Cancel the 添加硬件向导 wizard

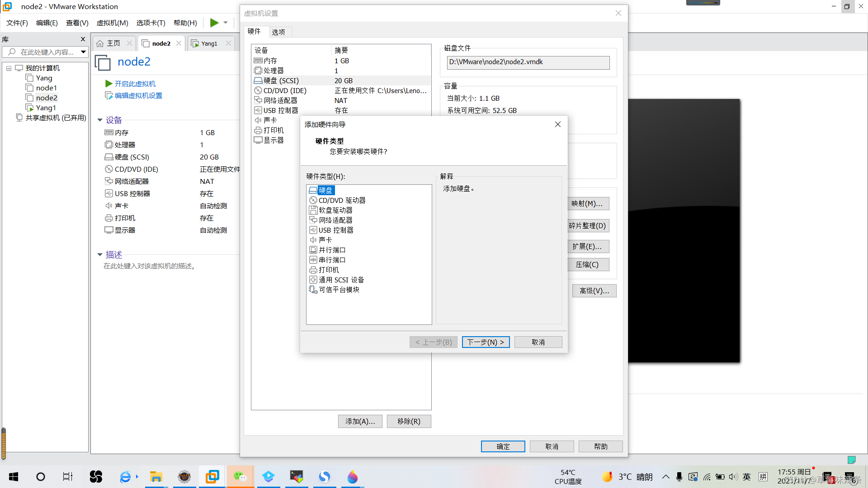538,342
